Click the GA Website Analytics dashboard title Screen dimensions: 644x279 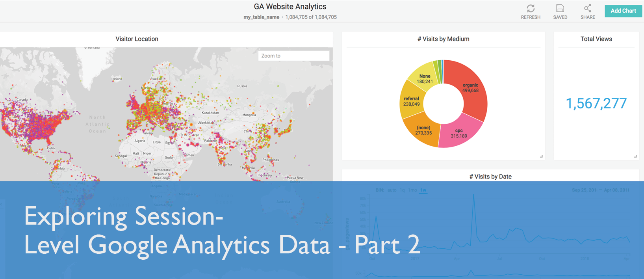[x=290, y=7]
